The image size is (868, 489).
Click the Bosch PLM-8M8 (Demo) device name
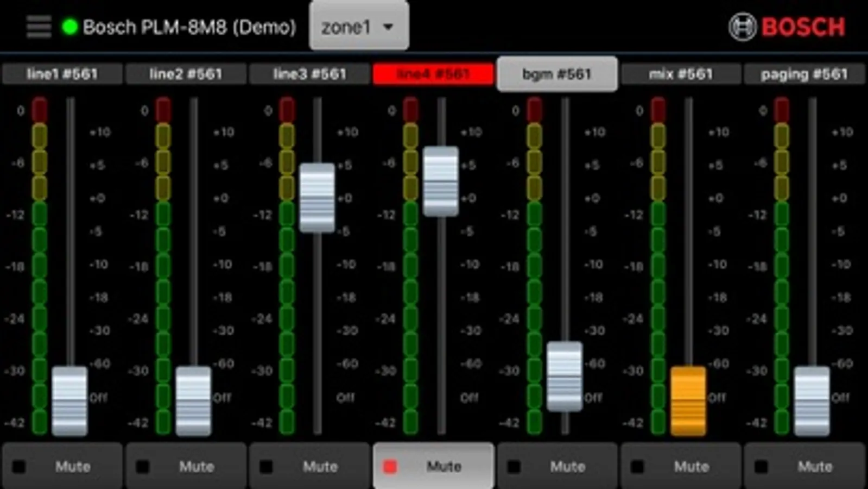click(x=189, y=27)
